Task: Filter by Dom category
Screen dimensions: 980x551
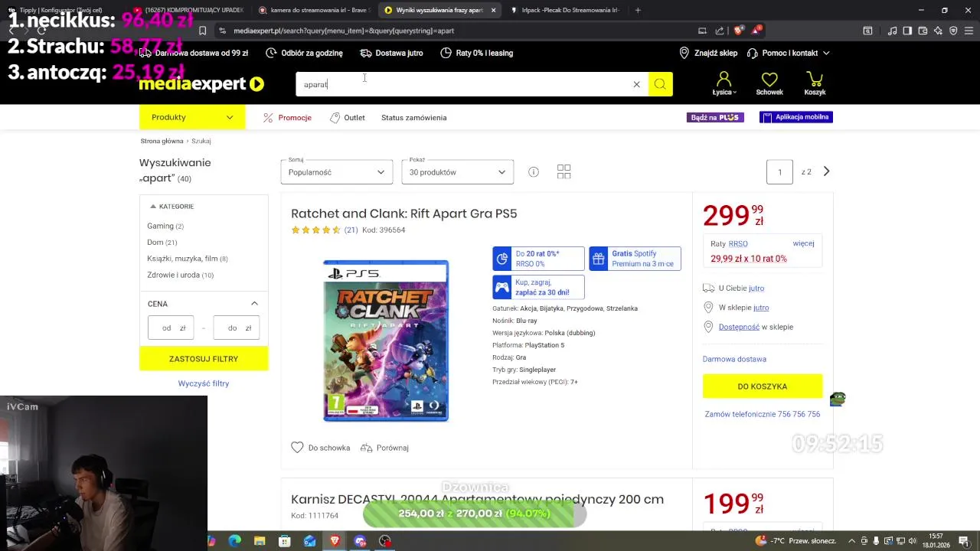Action: tap(162, 243)
